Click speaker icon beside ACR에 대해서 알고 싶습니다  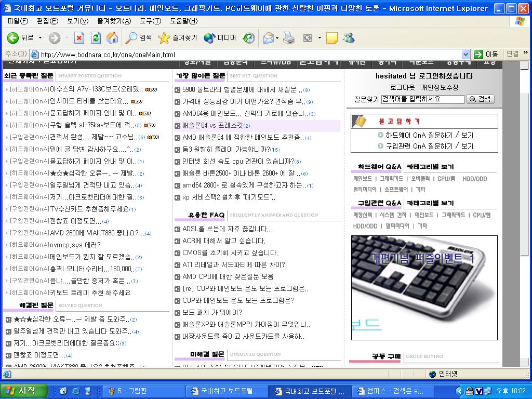[x=177, y=241]
